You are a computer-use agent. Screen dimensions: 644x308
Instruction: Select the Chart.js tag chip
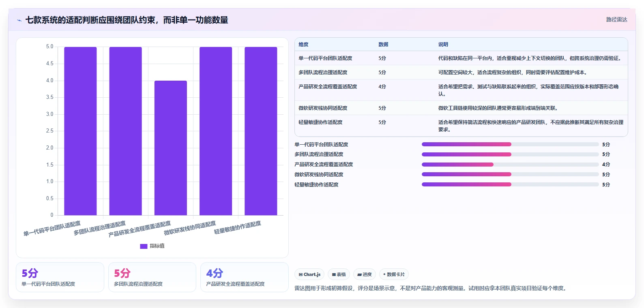[x=309, y=274]
